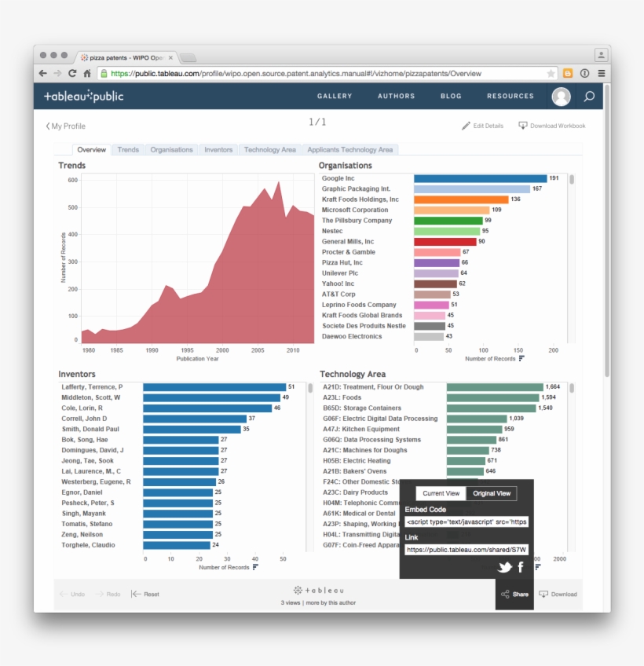Open Applicants Technology Area tab

point(350,149)
